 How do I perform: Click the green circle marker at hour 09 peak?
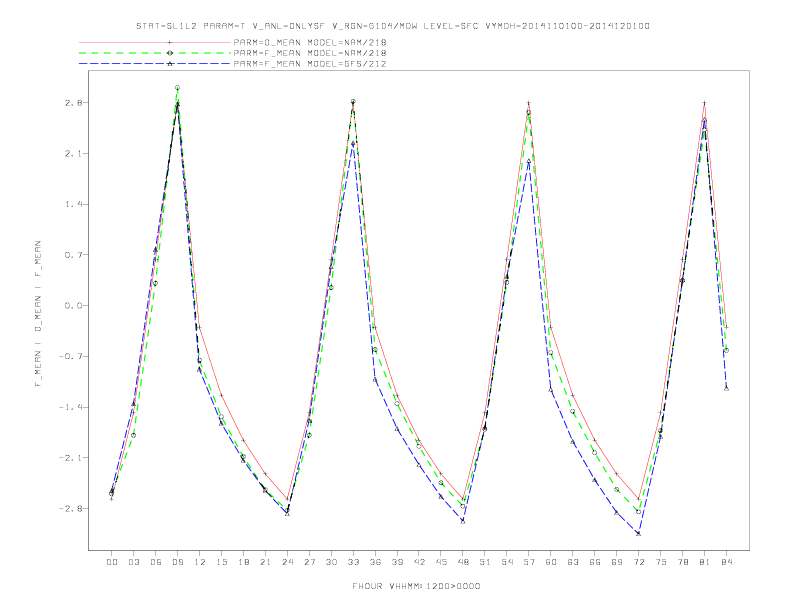(x=177, y=88)
